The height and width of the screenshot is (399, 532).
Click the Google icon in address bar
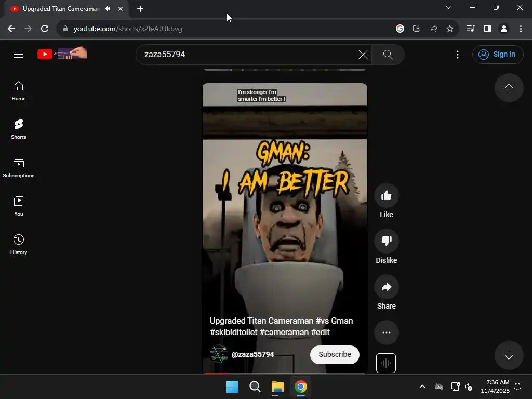tap(400, 29)
